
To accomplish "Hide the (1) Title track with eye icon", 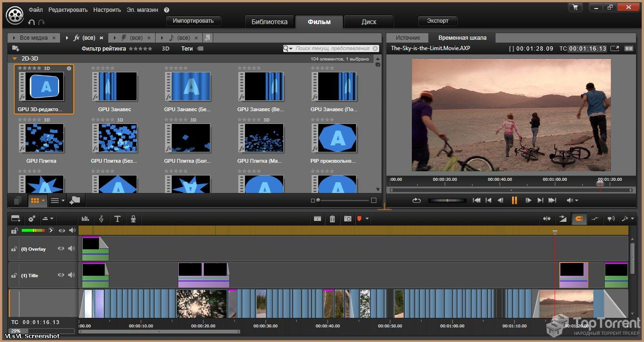I will [61, 275].
